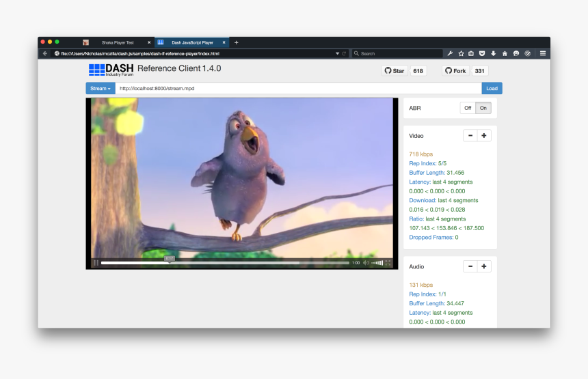
Task: Increase audio quality with plus button
Action: pos(484,266)
